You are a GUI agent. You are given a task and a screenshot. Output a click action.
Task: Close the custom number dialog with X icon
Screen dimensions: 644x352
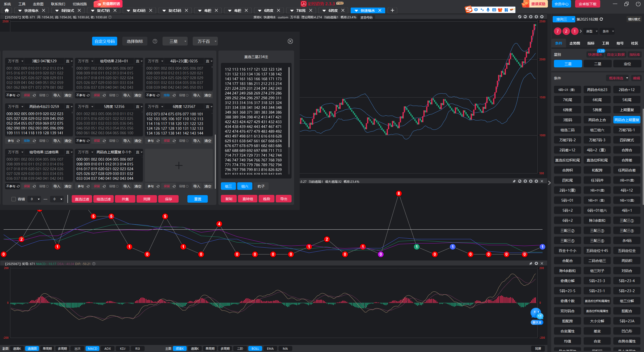tap(290, 41)
